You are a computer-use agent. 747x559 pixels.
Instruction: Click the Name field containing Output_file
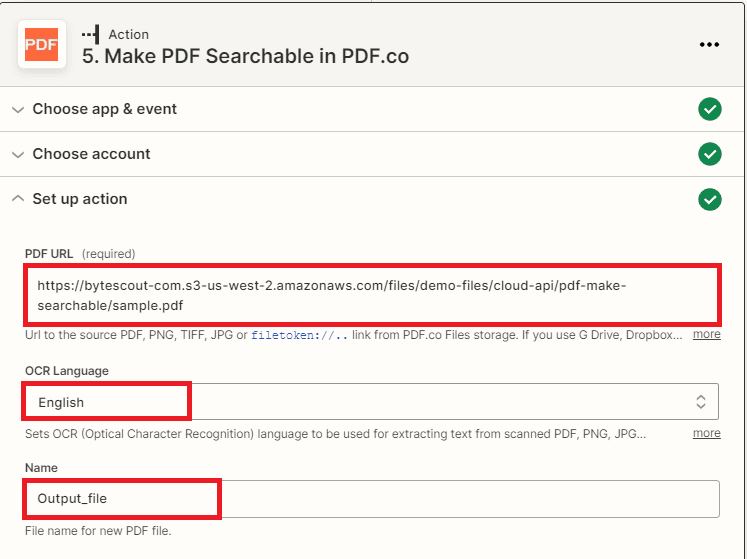click(372, 499)
